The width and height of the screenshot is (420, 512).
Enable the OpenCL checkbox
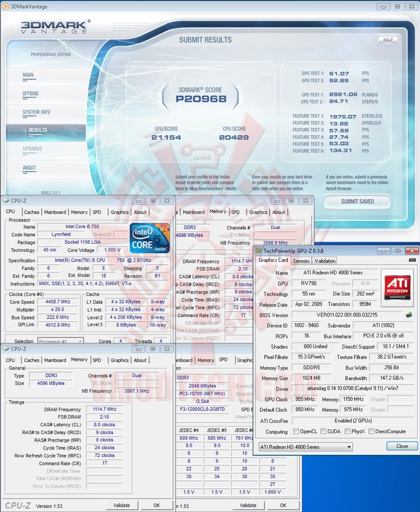296,432
